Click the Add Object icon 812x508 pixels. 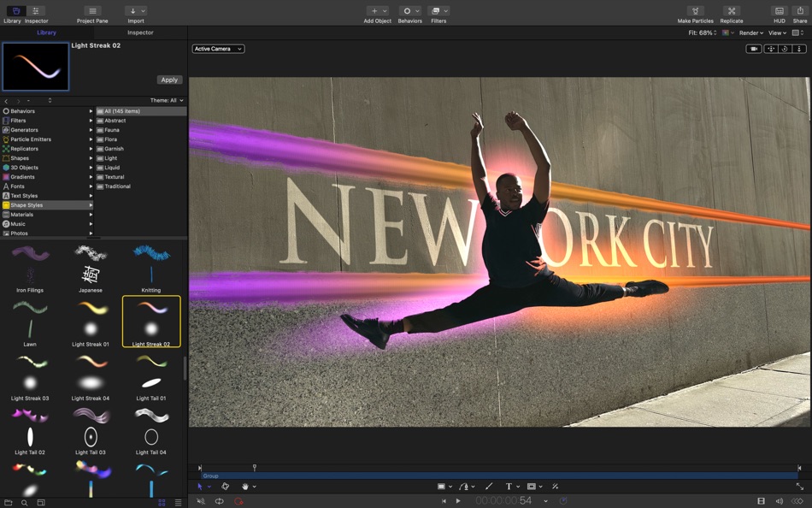tap(374, 13)
